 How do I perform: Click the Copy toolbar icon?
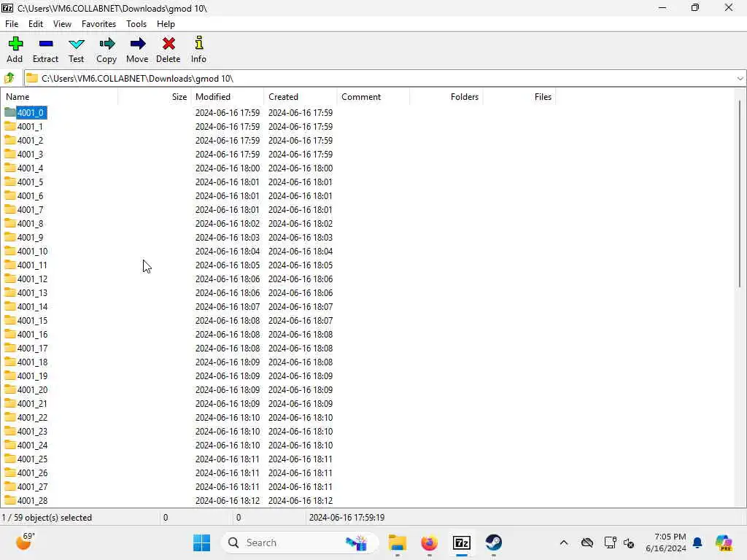[107, 44]
